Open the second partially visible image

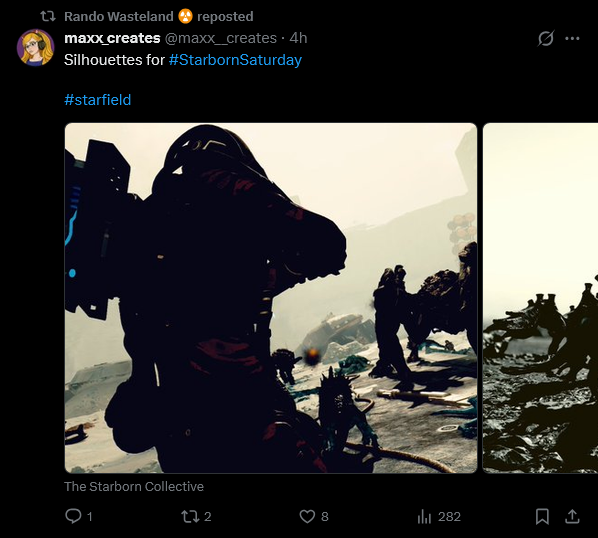(x=540, y=298)
